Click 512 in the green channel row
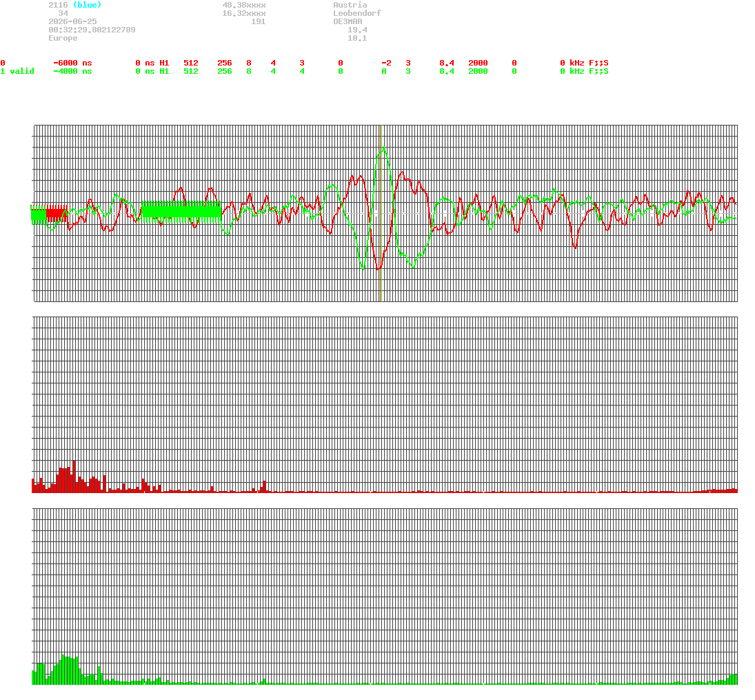This screenshot has height=700, width=755. pos(191,71)
